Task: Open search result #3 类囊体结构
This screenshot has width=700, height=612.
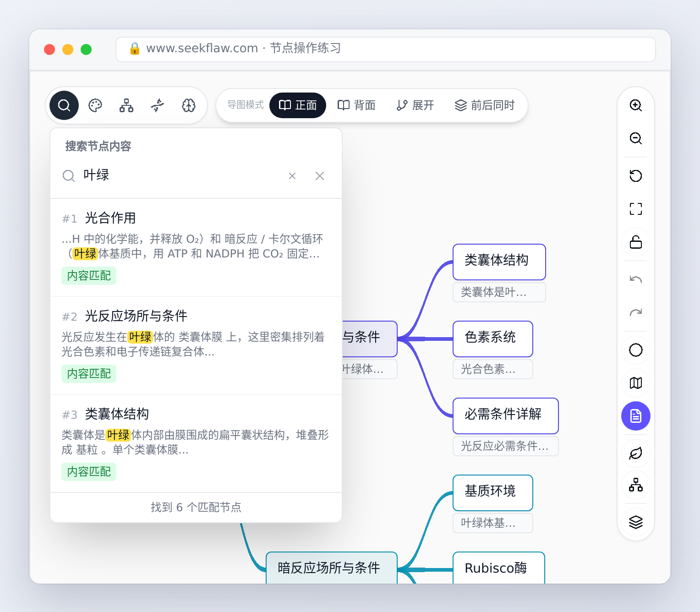Action: (x=196, y=443)
